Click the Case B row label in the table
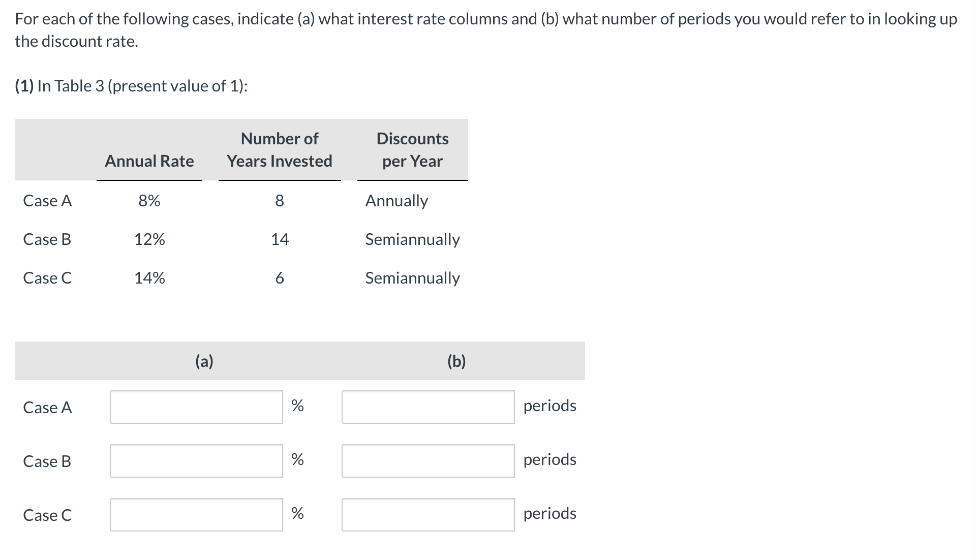Viewport: 976px width, 560px height. click(47, 239)
